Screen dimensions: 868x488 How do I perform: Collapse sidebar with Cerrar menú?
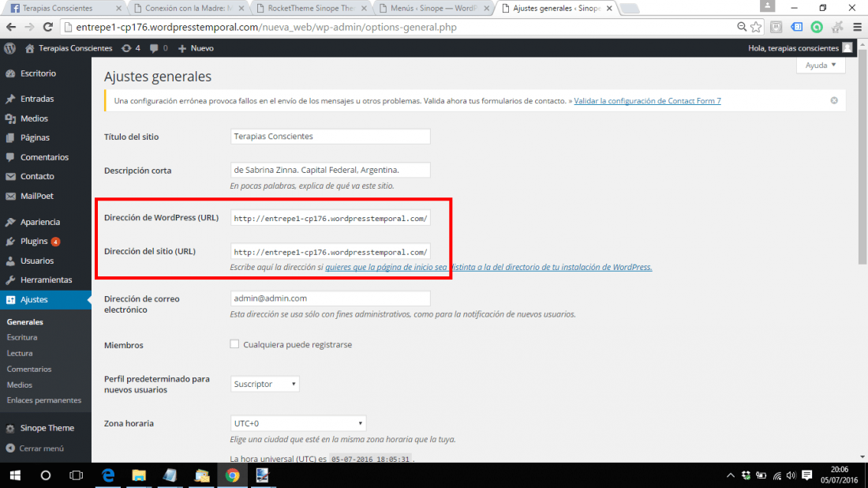tap(34, 448)
